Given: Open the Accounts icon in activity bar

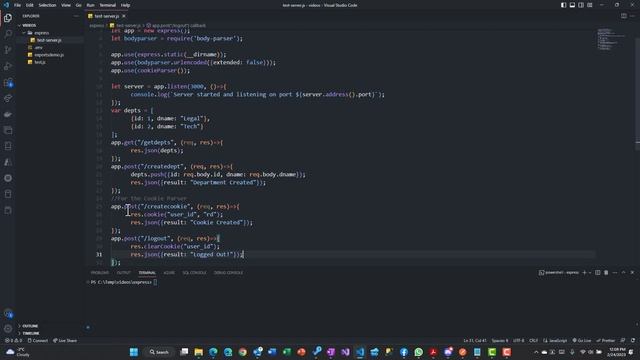Looking at the screenshot, I should [x=8, y=313].
